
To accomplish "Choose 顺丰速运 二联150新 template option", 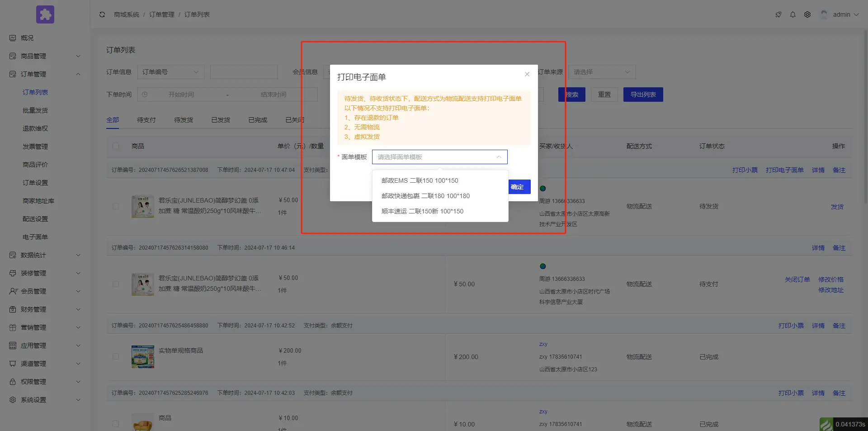I will pyautogui.click(x=422, y=211).
